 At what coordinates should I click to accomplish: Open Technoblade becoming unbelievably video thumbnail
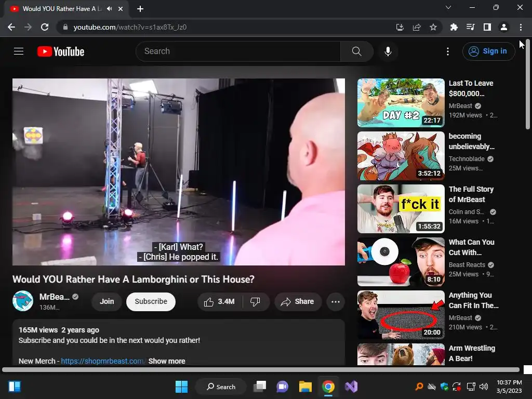(x=401, y=156)
